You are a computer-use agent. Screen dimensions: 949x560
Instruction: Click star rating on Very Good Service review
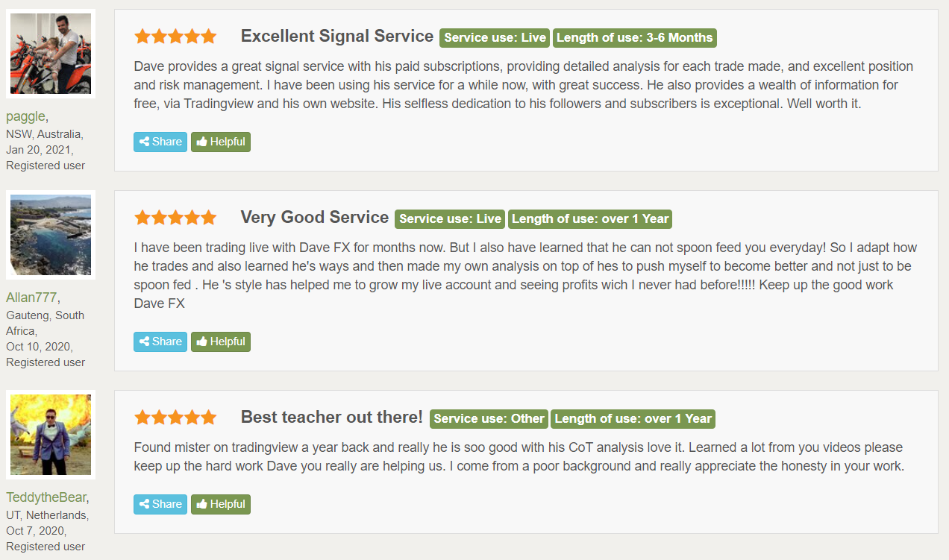click(175, 218)
